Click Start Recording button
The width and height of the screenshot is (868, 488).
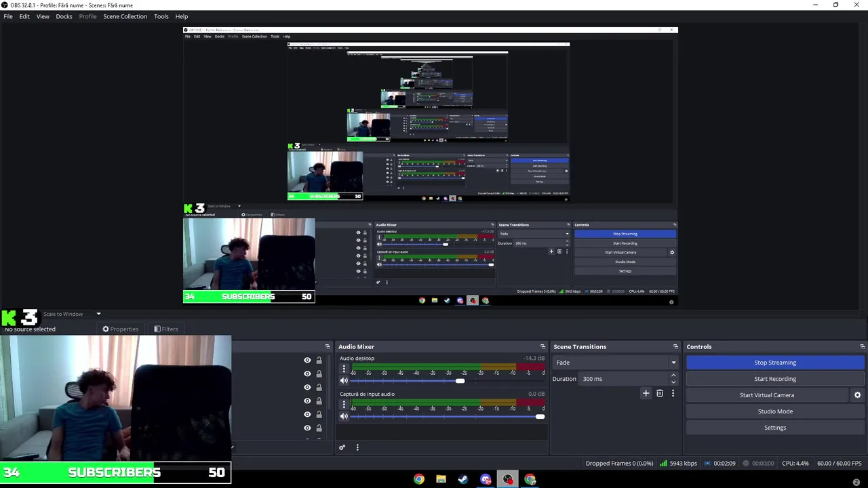775,379
